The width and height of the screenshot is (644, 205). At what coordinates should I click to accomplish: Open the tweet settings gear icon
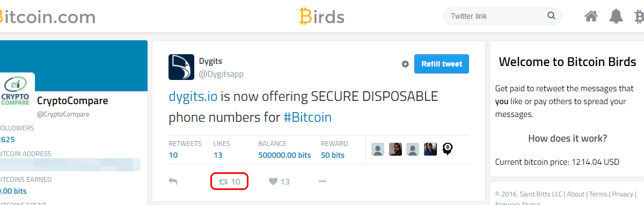[x=405, y=64]
